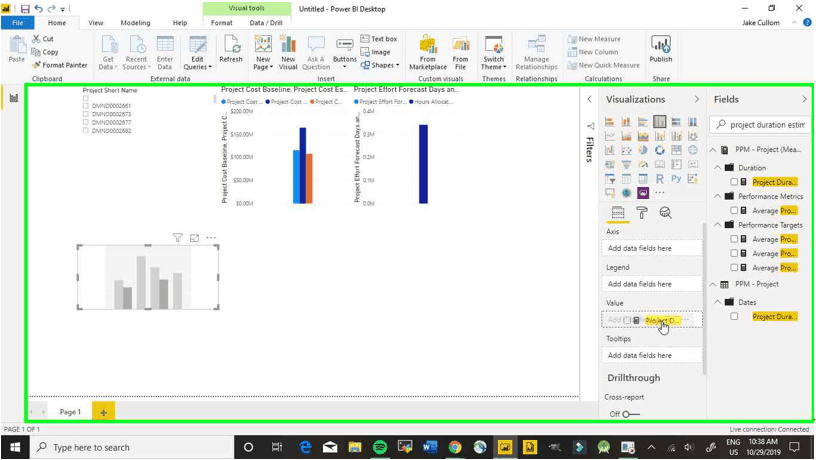
Task: Click the Focus mode icon above visual
Action: [x=194, y=238]
